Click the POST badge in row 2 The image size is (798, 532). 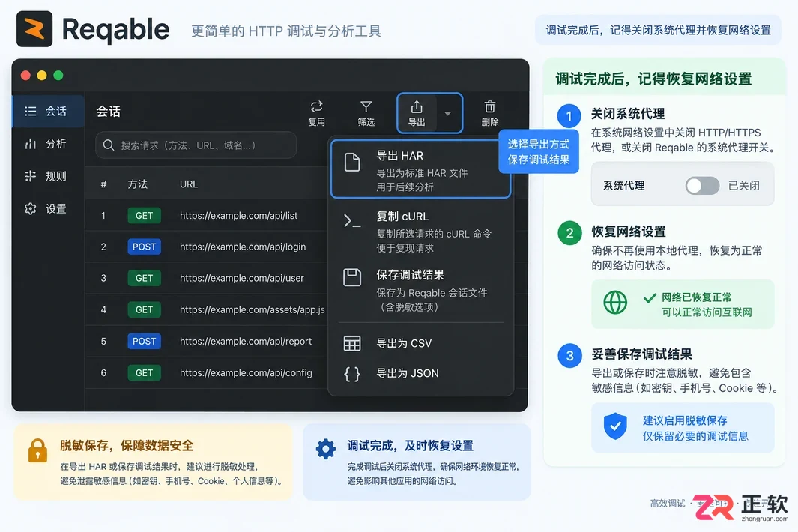tap(144, 247)
